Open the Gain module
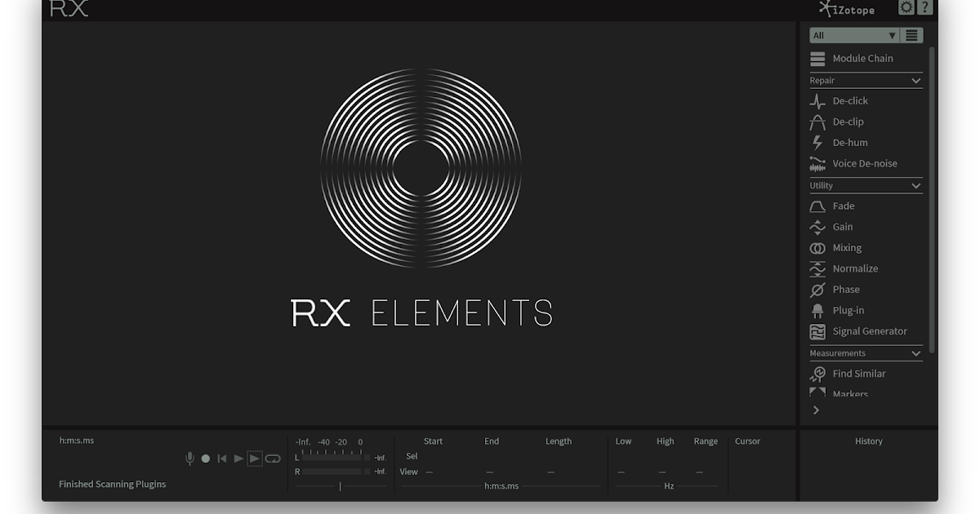 [x=831, y=228]
